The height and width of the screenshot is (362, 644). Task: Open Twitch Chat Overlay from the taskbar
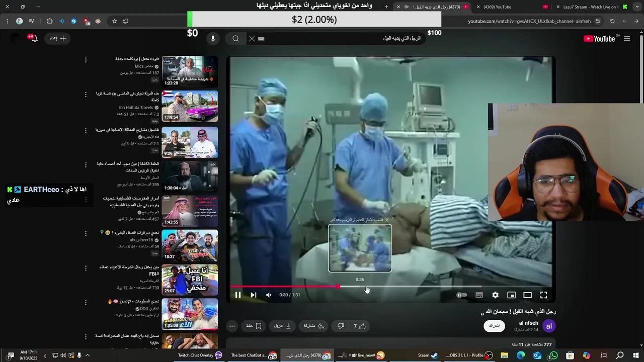(200, 355)
